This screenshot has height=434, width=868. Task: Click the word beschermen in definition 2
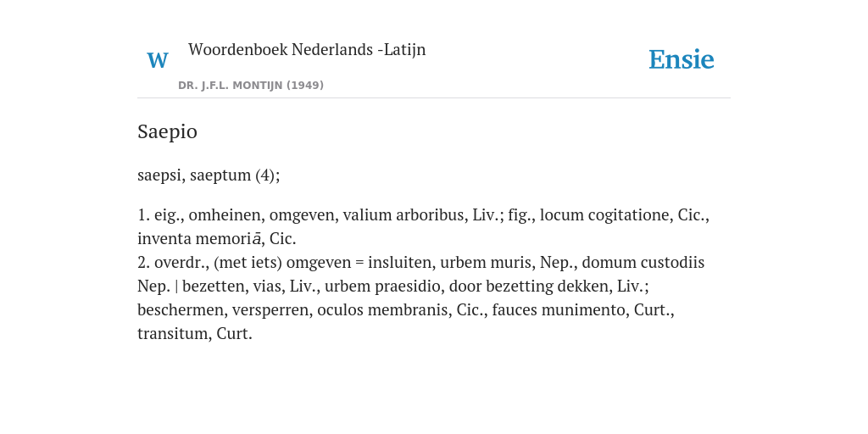point(180,310)
